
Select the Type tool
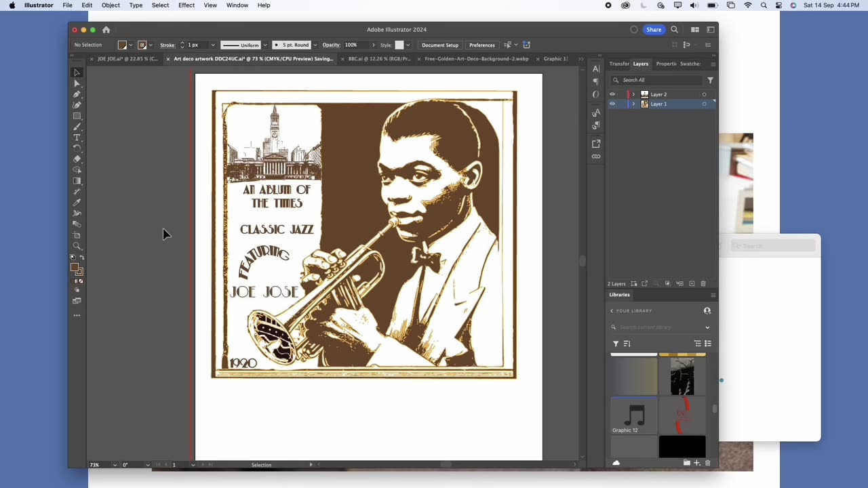(77, 138)
